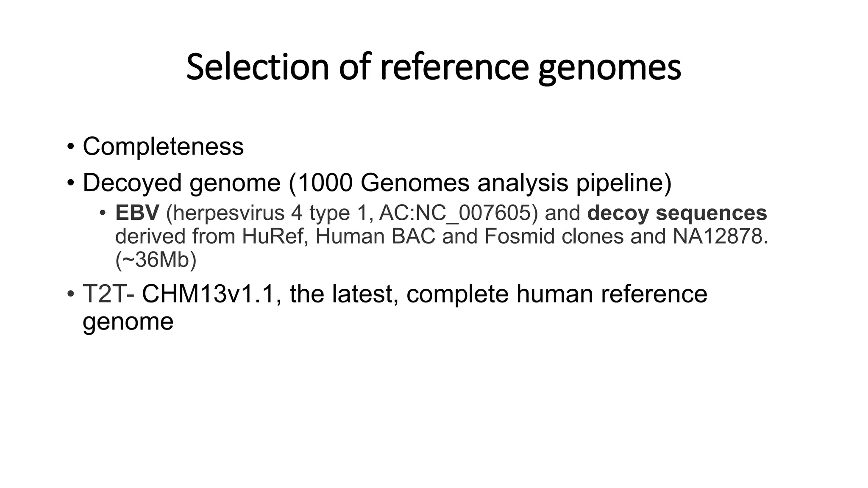Screen dimensions: 868x488
Task: Click "1000 Genomes analysis pipeline" in parentheses
Action: tap(480, 183)
